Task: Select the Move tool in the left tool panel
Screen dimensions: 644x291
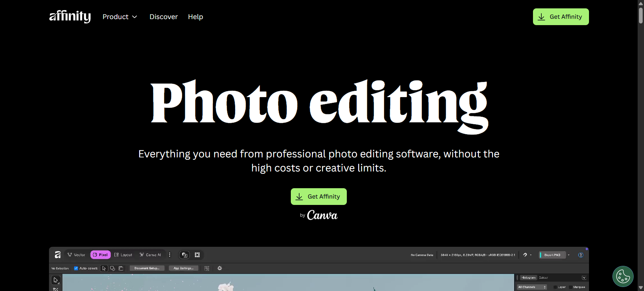Action: tap(56, 280)
